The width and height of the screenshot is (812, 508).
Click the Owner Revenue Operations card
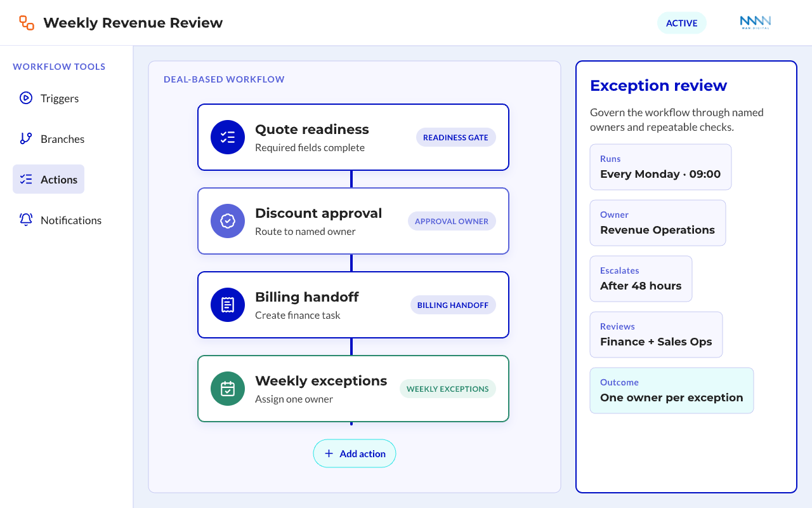tap(658, 223)
